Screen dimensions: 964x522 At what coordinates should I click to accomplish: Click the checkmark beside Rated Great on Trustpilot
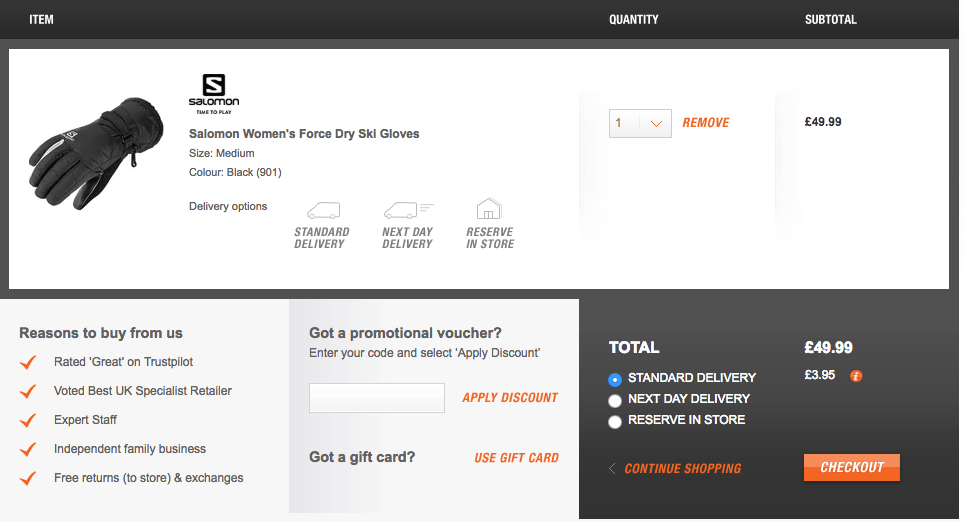coord(28,362)
